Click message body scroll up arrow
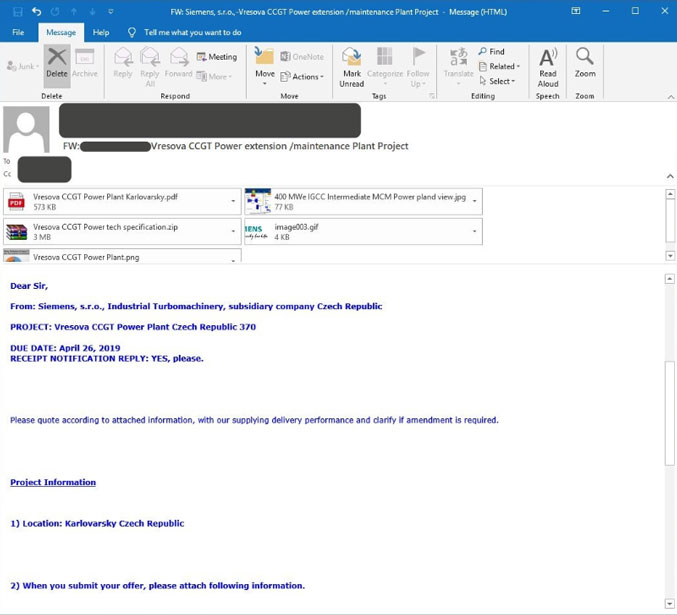Viewport: 677px width, 615px height. coord(670,279)
